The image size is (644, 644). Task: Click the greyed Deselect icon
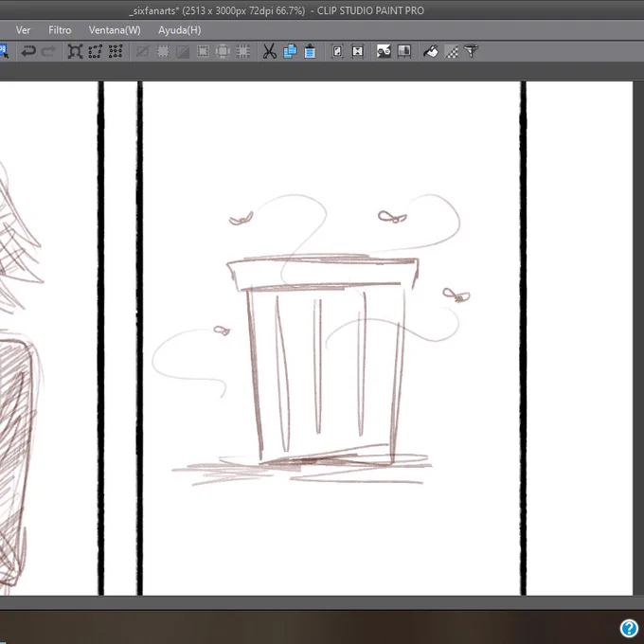142,51
